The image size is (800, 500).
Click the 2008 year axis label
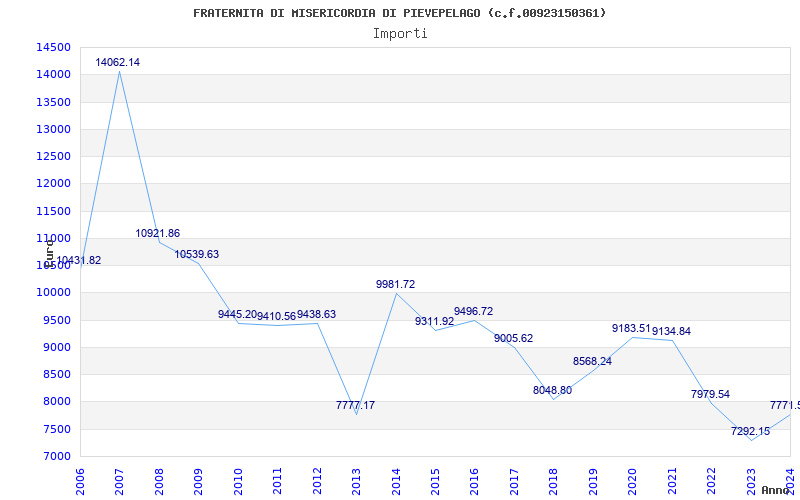click(159, 482)
